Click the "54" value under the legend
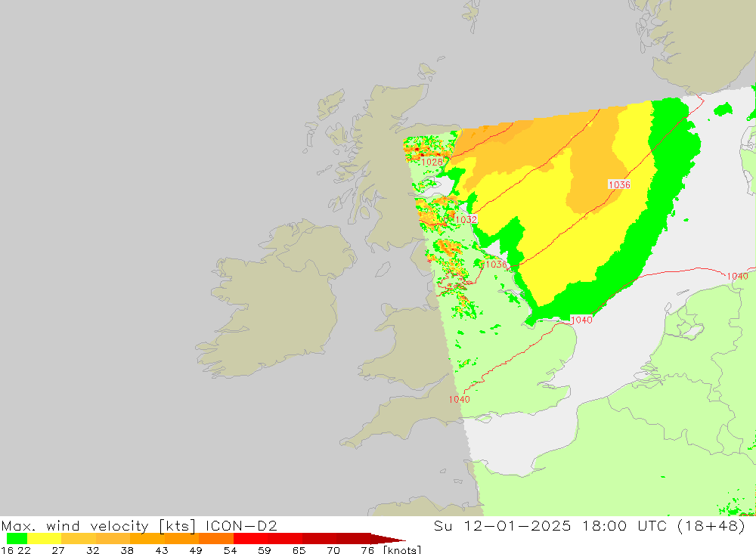Viewport: 756px width, 554px height. click(x=230, y=549)
